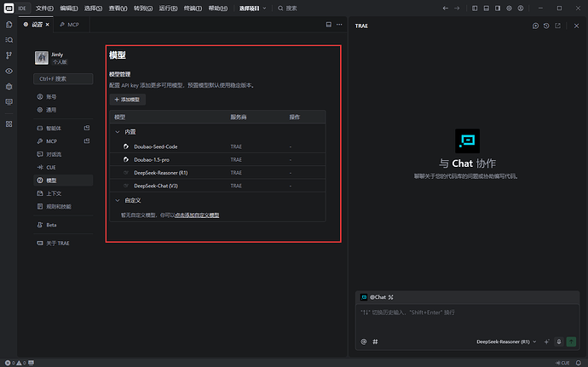Select CUE in settings sidebar
The image size is (588, 367).
point(63,167)
